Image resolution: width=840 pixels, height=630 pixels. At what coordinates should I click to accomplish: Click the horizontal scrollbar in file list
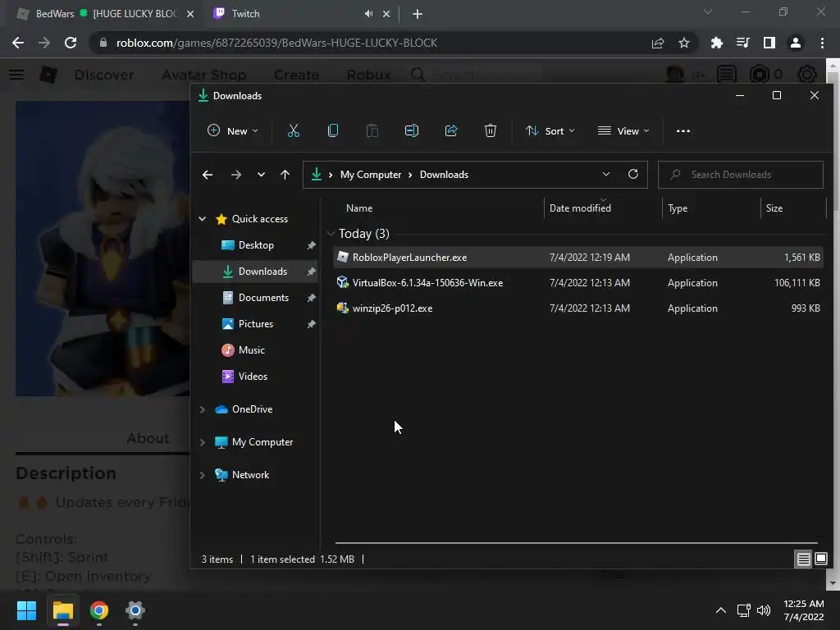pos(577,543)
